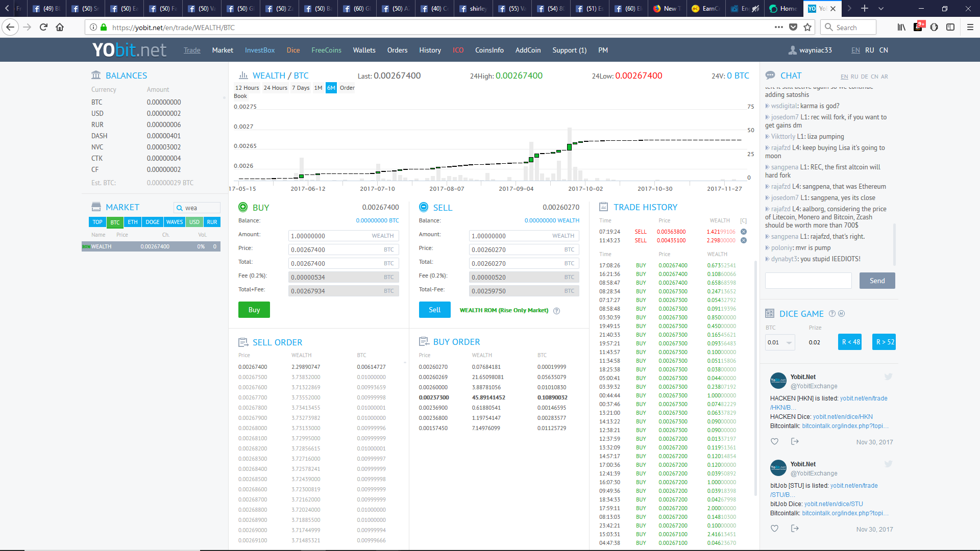Select the 24 Hours chart range

click(x=275, y=88)
